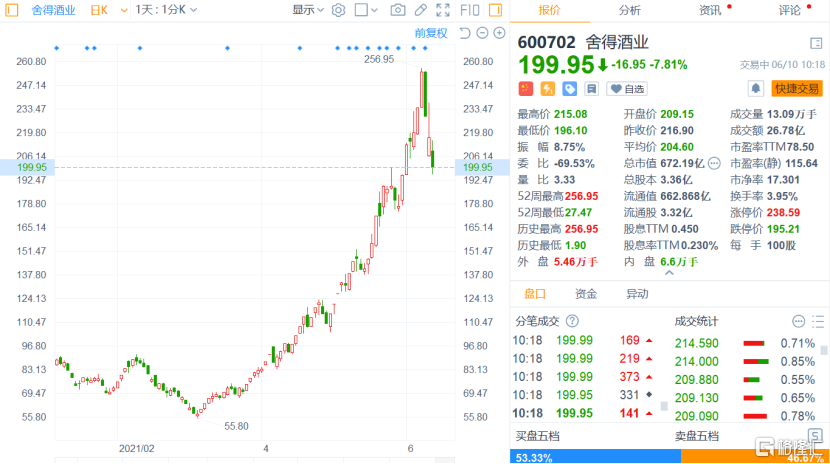Click the first event diamond marker above chart
Image resolution: width=830 pixels, height=464 pixels.
(x=57, y=48)
